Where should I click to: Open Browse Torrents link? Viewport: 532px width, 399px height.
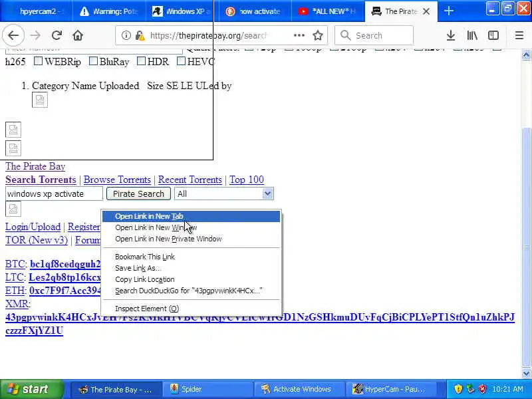117,180
